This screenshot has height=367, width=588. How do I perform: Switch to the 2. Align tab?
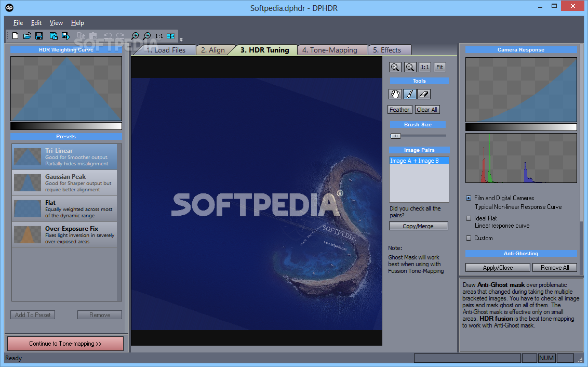[212, 50]
